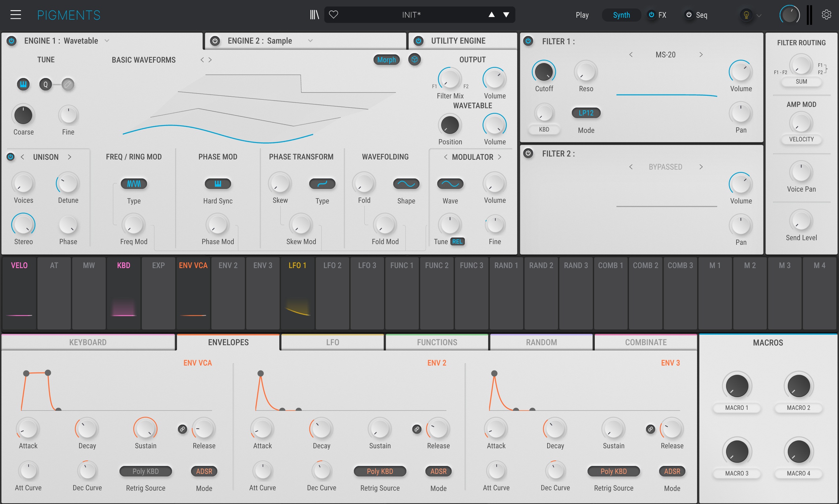This screenshot has height=504, width=839.
Task: Select next filter type after MS-20
Action: (x=701, y=55)
